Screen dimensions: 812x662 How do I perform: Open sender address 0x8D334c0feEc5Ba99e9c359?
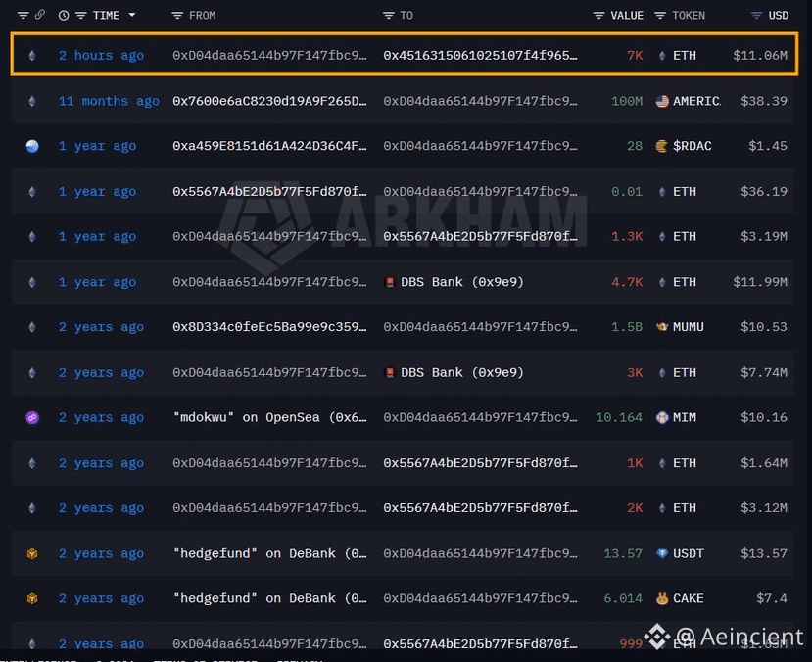pos(269,327)
